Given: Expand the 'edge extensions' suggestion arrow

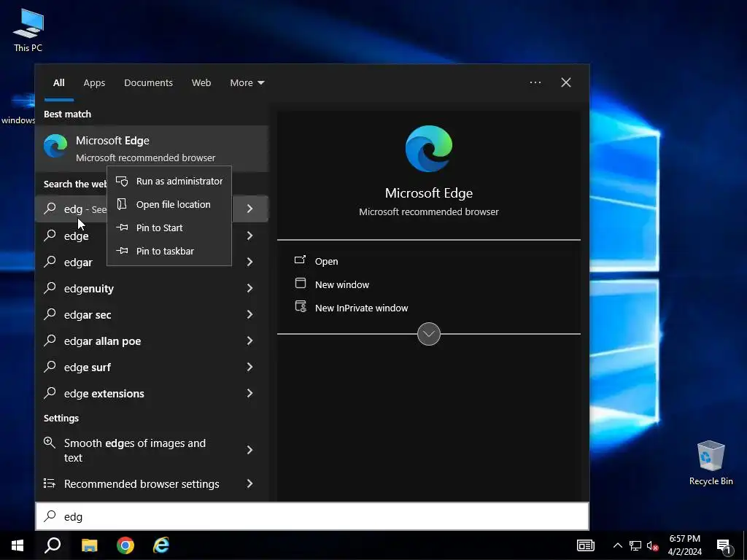Looking at the screenshot, I should pos(249,393).
